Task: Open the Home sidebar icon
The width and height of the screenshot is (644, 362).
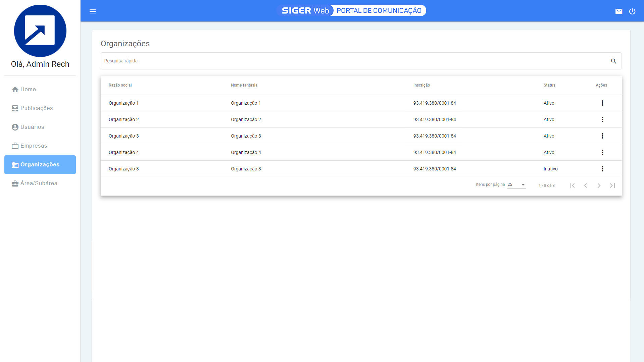Action: tap(15, 89)
